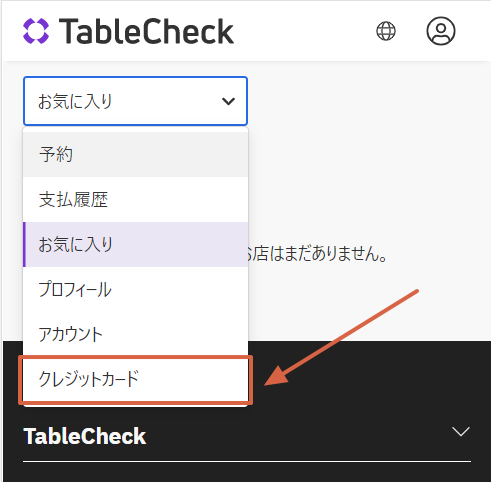Click the お気に入り text in the select field
Screen dimensions: 491x482
click(x=75, y=101)
